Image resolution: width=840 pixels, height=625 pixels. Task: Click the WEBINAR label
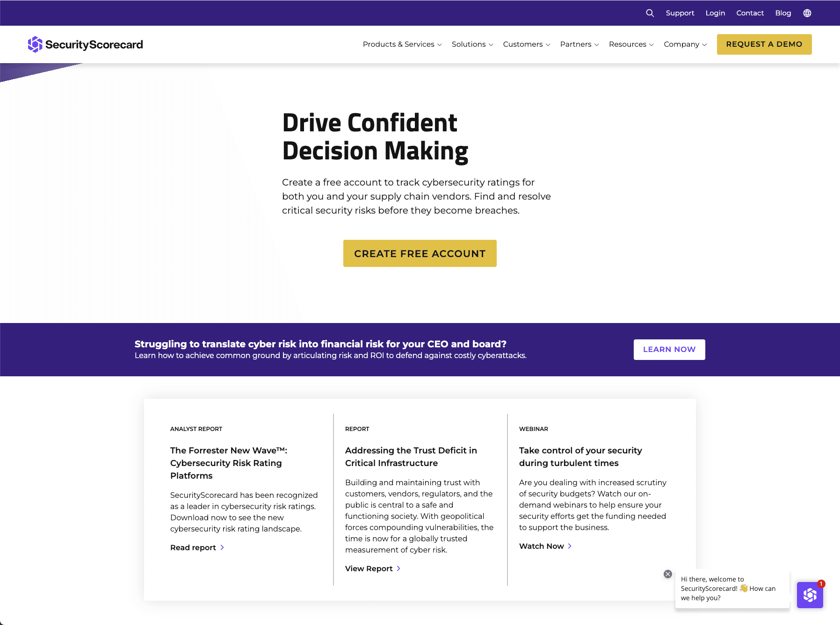pos(534,429)
